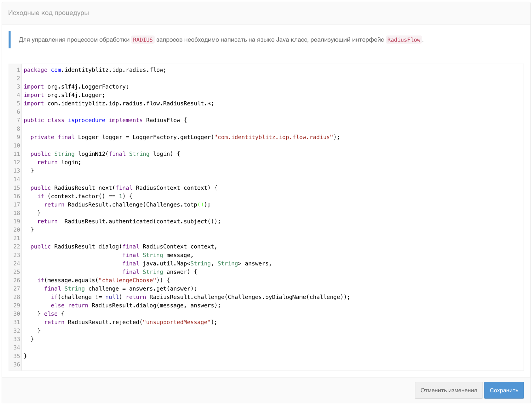This screenshot has width=532, height=404.
Task: Place cursor on the loginN12 method name
Action: coord(92,154)
